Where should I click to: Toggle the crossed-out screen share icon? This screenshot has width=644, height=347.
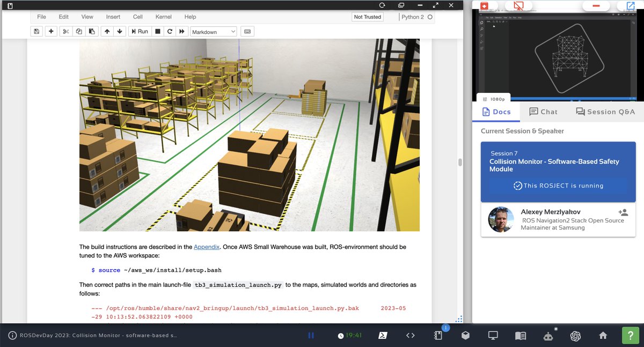[x=518, y=6]
